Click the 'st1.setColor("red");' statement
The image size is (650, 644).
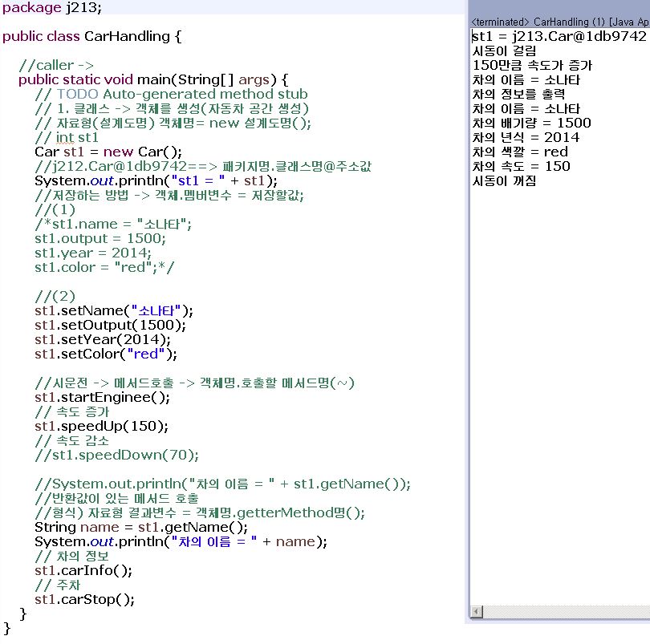point(106,354)
